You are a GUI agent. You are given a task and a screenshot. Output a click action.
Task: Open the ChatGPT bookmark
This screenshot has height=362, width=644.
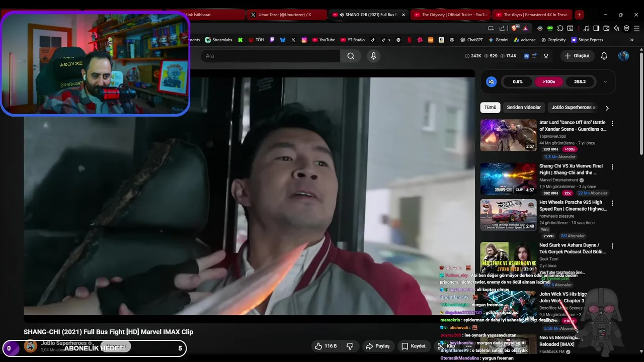(471, 40)
